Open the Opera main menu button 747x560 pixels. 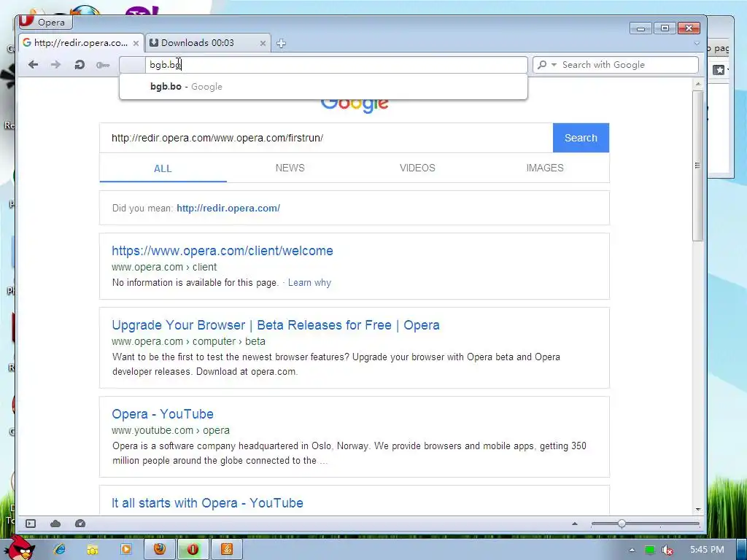[x=44, y=22]
